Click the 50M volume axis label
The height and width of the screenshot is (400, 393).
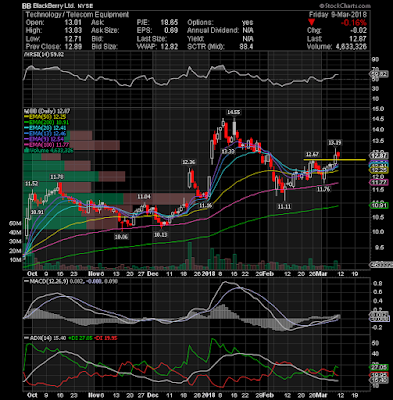point(15,223)
